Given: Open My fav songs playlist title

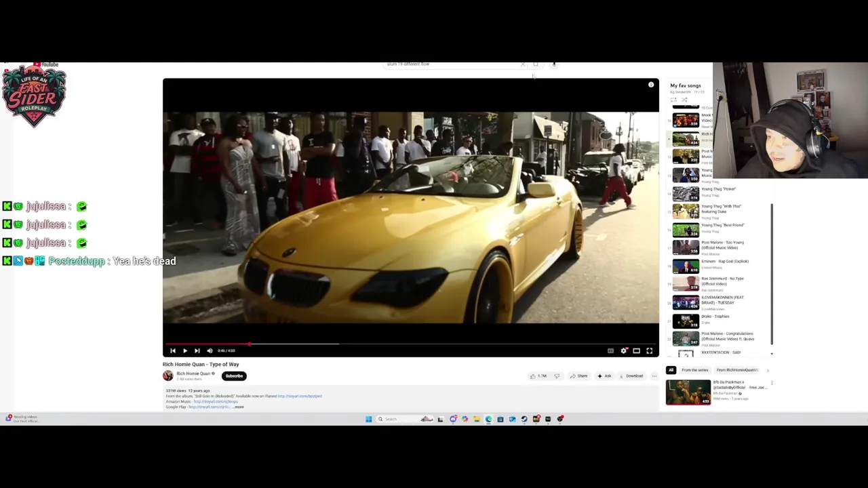Looking at the screenshot, I should pyautogui.click(x=686, y=85).
